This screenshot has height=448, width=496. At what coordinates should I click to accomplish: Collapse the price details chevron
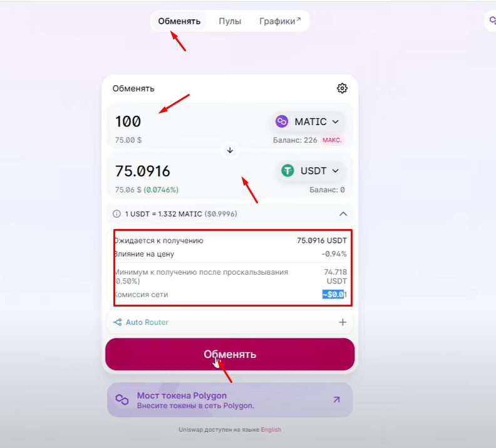coord(343,214)
